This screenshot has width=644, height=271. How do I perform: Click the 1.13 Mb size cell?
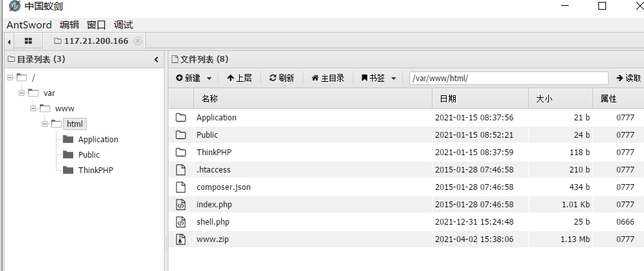coord(575,239)
